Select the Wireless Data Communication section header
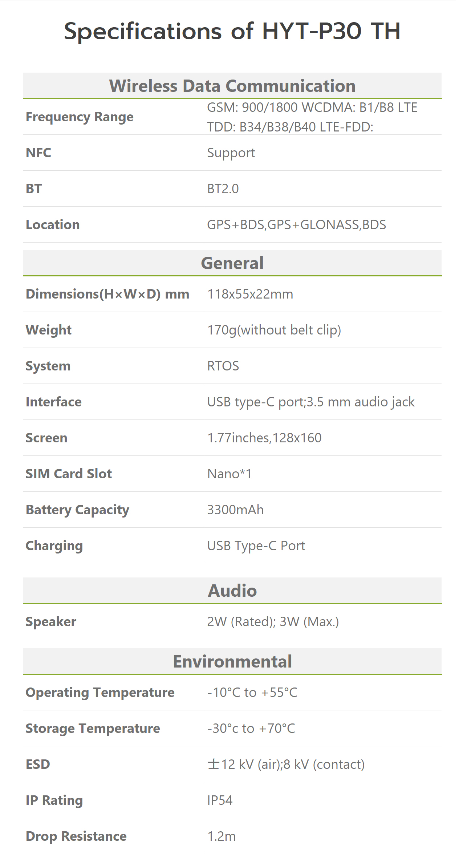 tap(232, 86)
